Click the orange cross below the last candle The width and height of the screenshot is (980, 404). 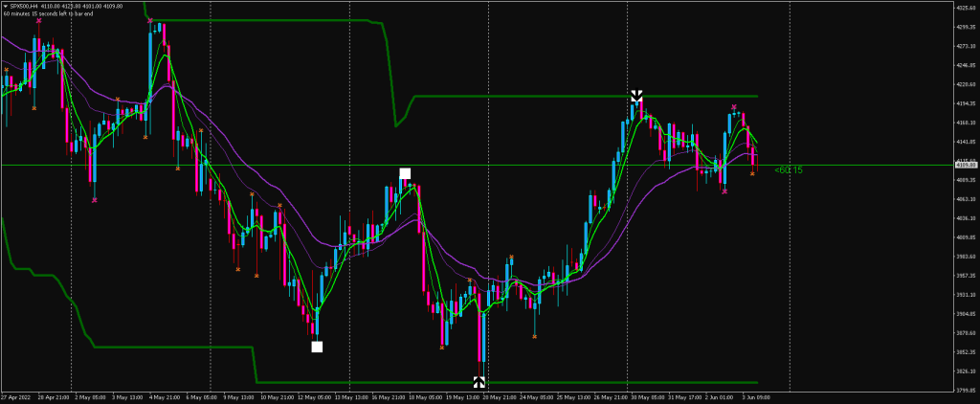click(752, 173)
